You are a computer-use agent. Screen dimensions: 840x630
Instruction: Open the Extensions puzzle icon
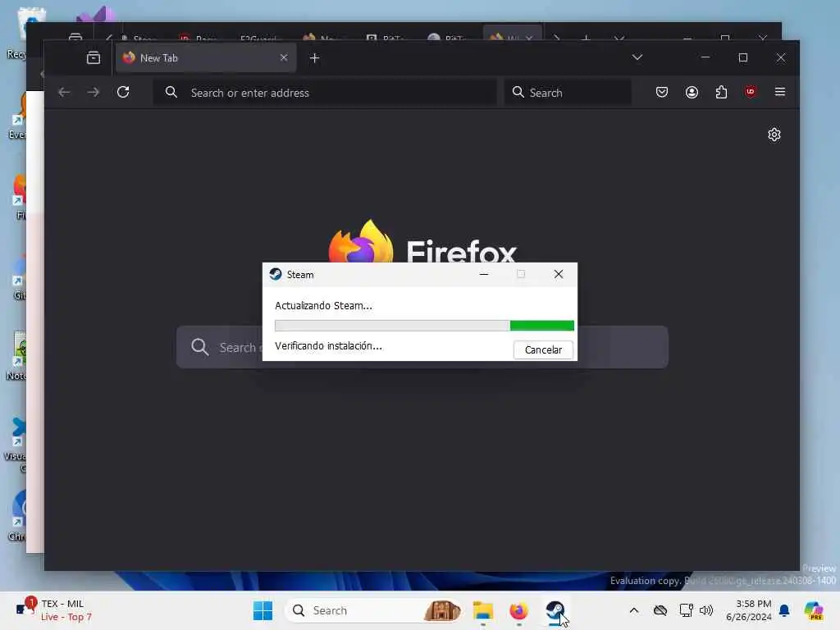pos(721,92)
